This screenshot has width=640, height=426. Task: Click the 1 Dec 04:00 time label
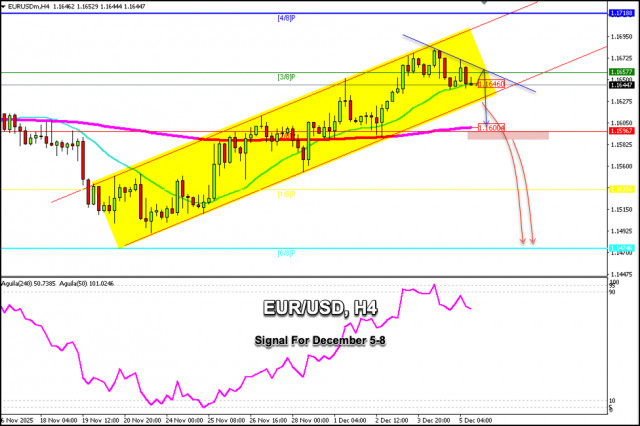point(350,420)
